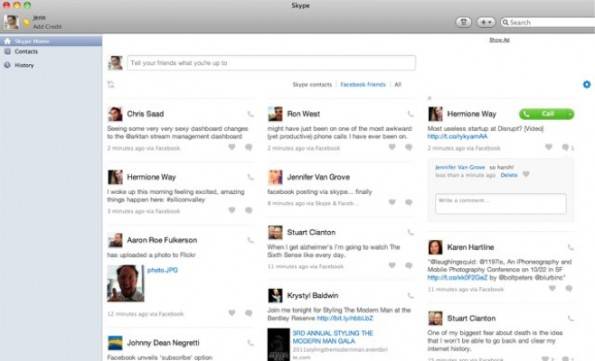Call Ron West via phone icon
The height and width of the screenshot is (361, 595).
point(411,114)
